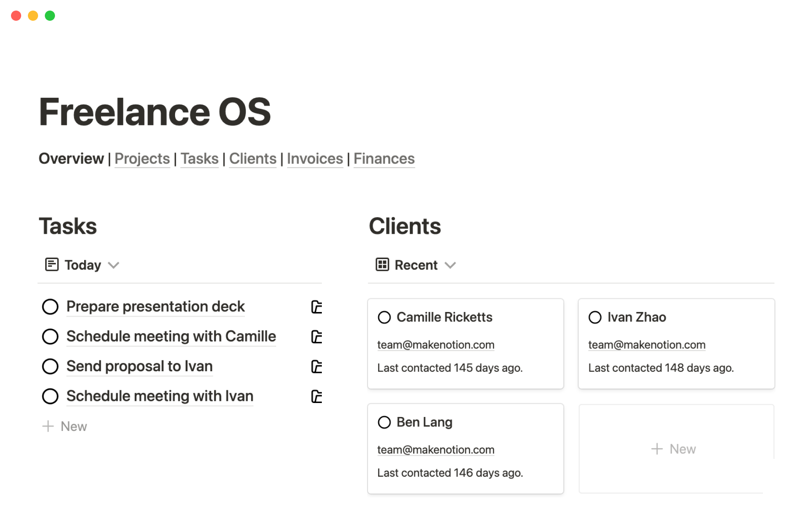Open project icon beside Schedule meeting with Ivan
Viewport: 812px width, 508px height.
click(x=316, y=397)
